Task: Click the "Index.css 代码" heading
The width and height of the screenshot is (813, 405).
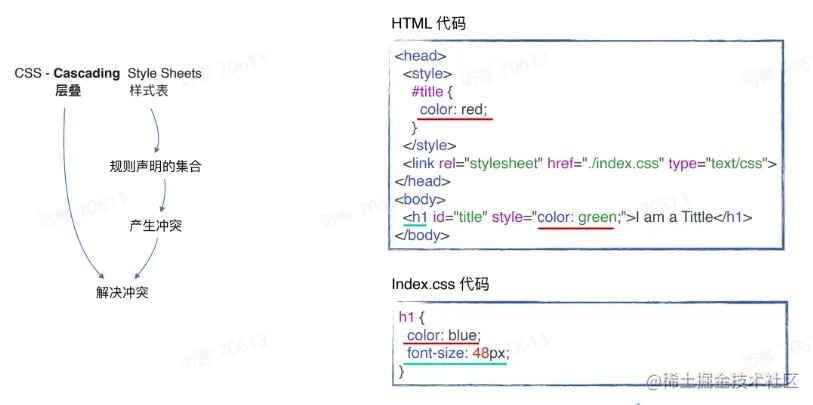Action: pos(440,284)
